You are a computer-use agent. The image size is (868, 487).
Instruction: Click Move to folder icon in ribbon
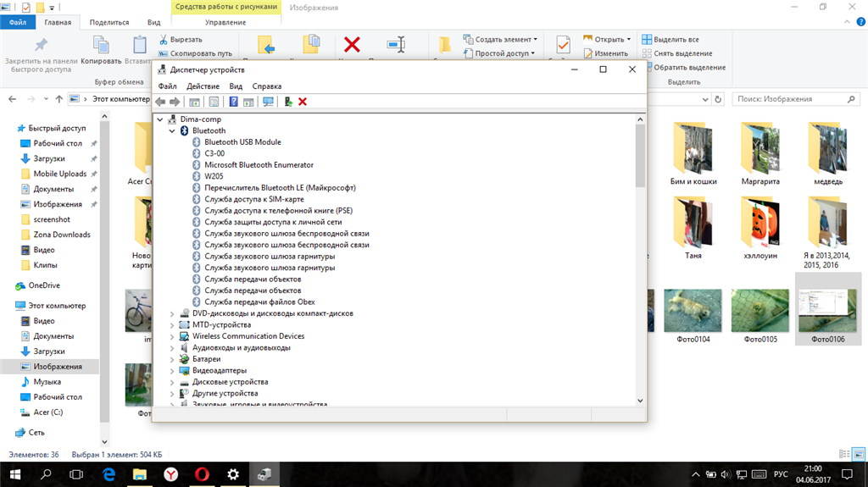[266, 45]
